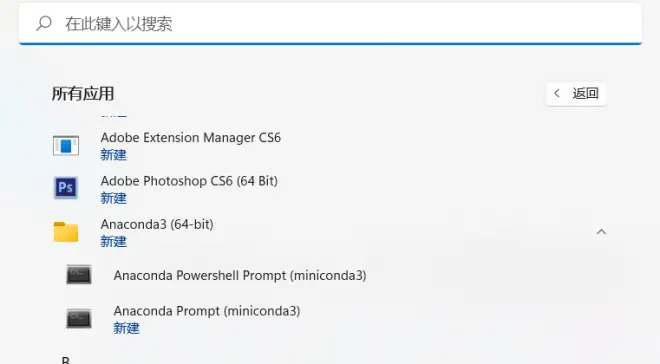Image resolution: width=660 pixels, height=364 pixels.
Task: Click 新建 label under Adobe Photoshop CS6
Action: pos(113,198)
